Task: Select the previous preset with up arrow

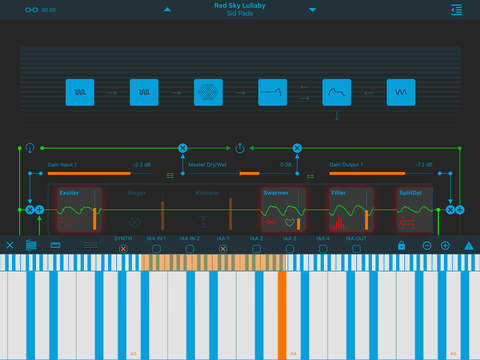Action: coord(167,10)
